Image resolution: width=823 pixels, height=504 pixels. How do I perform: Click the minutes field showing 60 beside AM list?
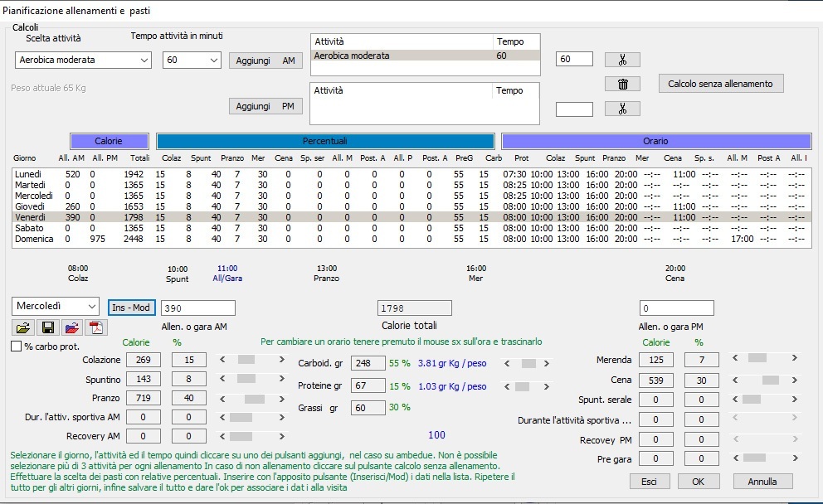(x=574, y=59)
